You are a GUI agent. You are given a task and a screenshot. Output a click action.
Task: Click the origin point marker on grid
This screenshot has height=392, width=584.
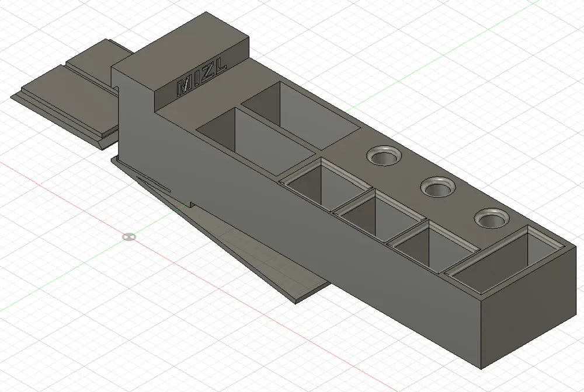click(129, 236)
